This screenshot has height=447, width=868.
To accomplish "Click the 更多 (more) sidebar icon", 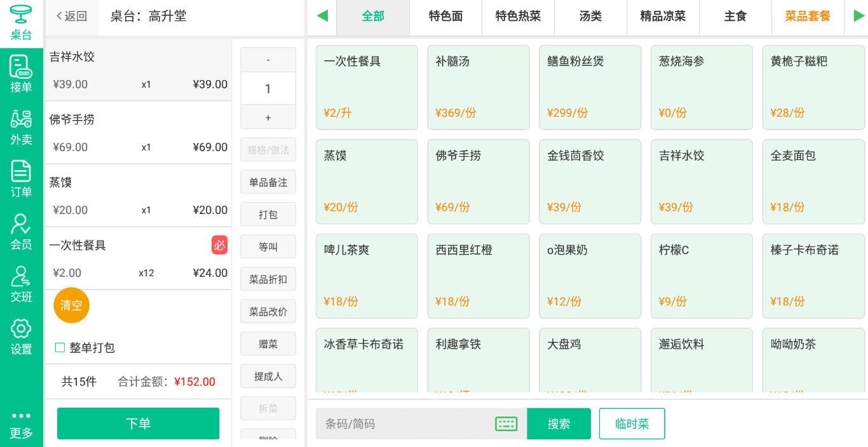I will click(x=21, y=424).
